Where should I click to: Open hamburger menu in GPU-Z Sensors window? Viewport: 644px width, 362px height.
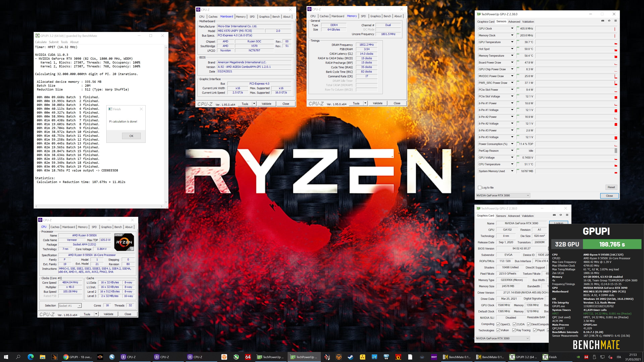(x=615, y=21)
